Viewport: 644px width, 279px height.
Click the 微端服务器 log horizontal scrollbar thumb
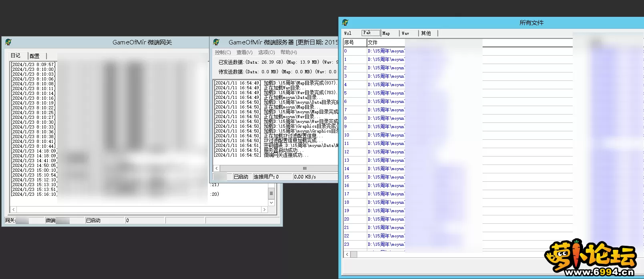[x=304, y=169]
